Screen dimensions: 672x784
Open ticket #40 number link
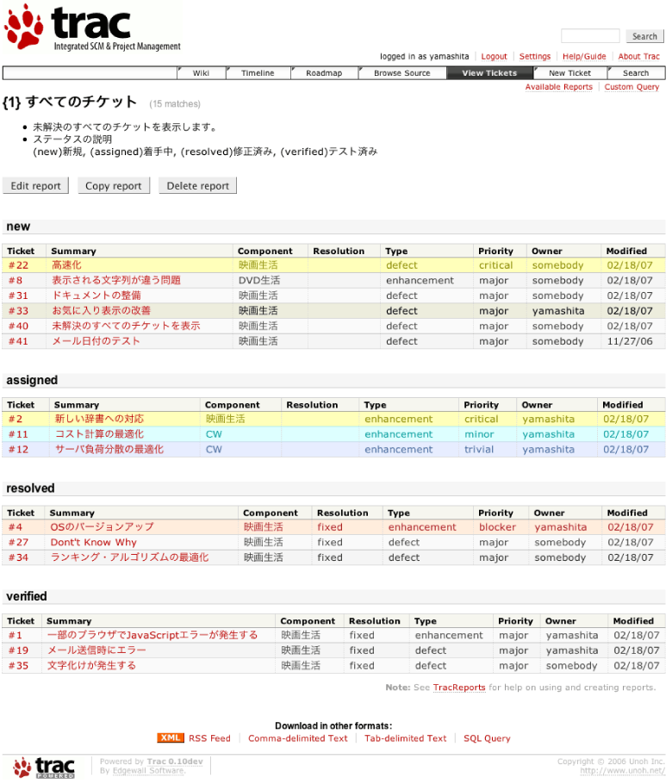[18, 326]
